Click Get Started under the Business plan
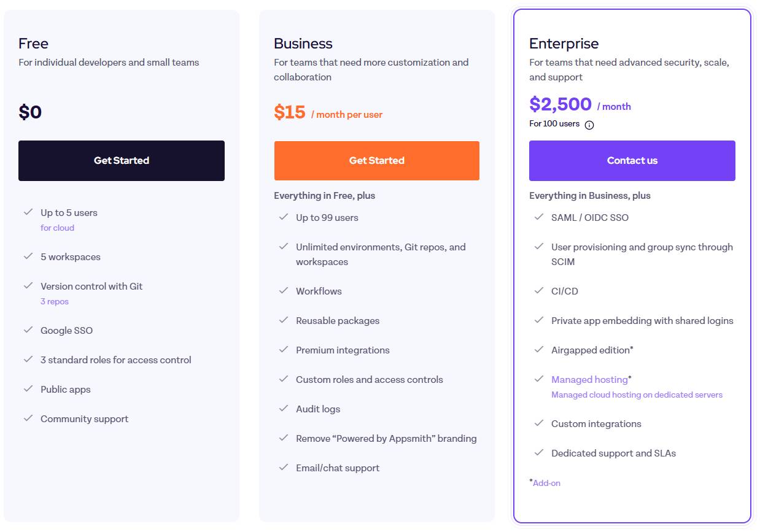760x532 pixels. click(x=376, y=160)
